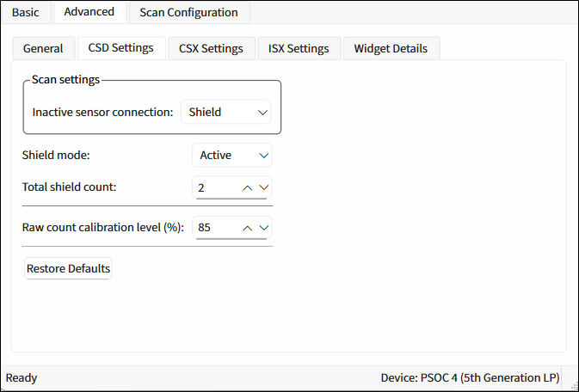Click the Raw count calibration level value field
Viewport: 579px width, 392px height.
(215, 228)
